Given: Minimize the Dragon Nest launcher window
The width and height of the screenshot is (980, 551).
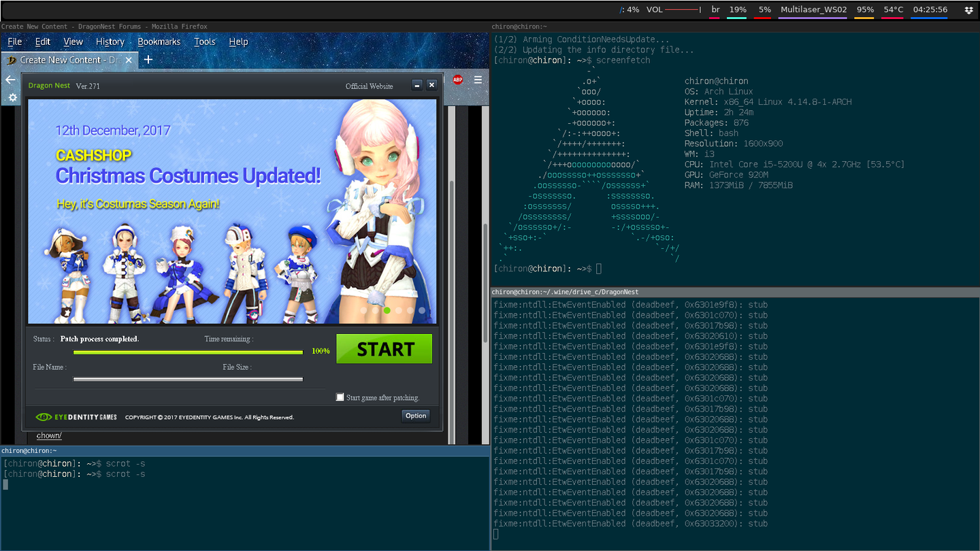Looking at the screenshot, I should (417, 85).
